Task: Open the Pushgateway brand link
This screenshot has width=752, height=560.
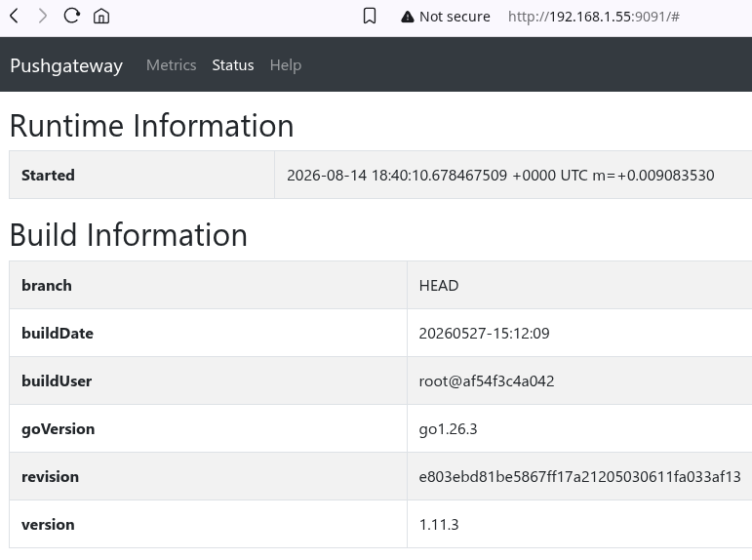Action: coord(66,65)
